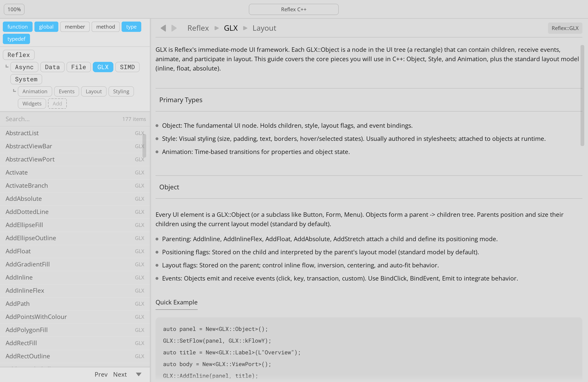Open AbstractViewPort in the list
The width and height of the screenshot is (588, 382).
click(x=75, y=159)
